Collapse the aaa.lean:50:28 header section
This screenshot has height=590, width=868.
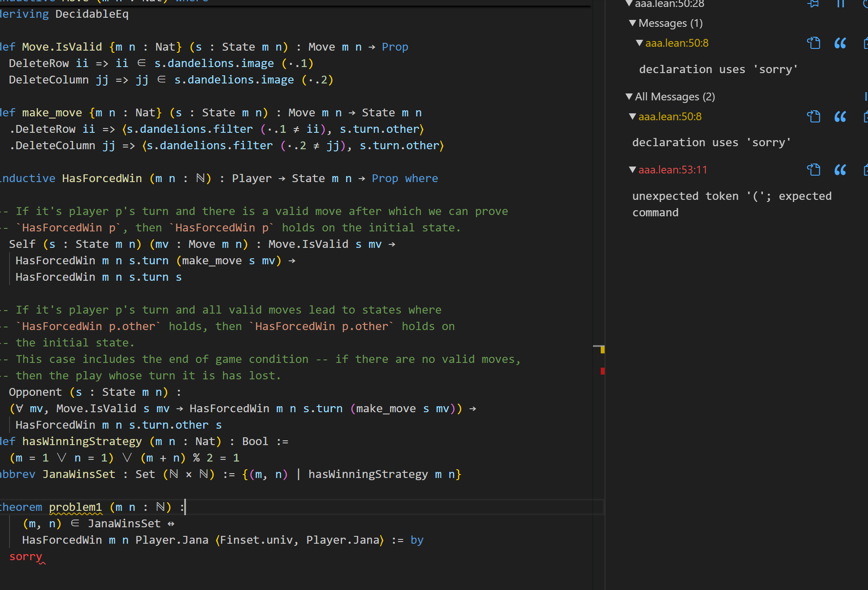[629, 4]
